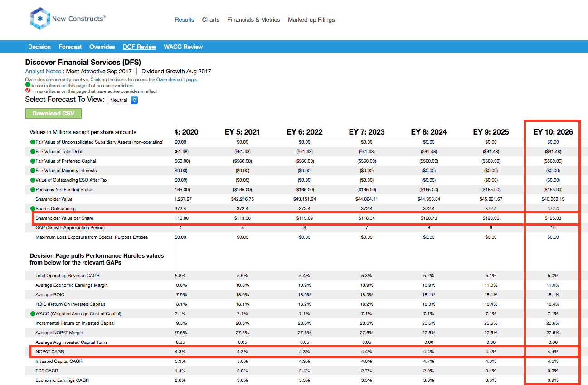Go to the Decision page
Image resolution: width=588 pixels, height=385 pixels.
click(x=39, y=47)
